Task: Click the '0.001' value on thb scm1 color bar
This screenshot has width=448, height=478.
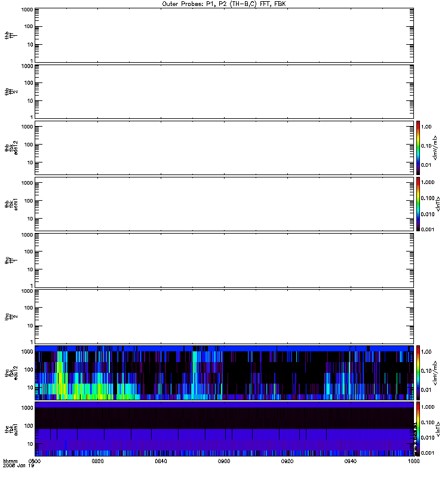Action: (x=428, y=229)
